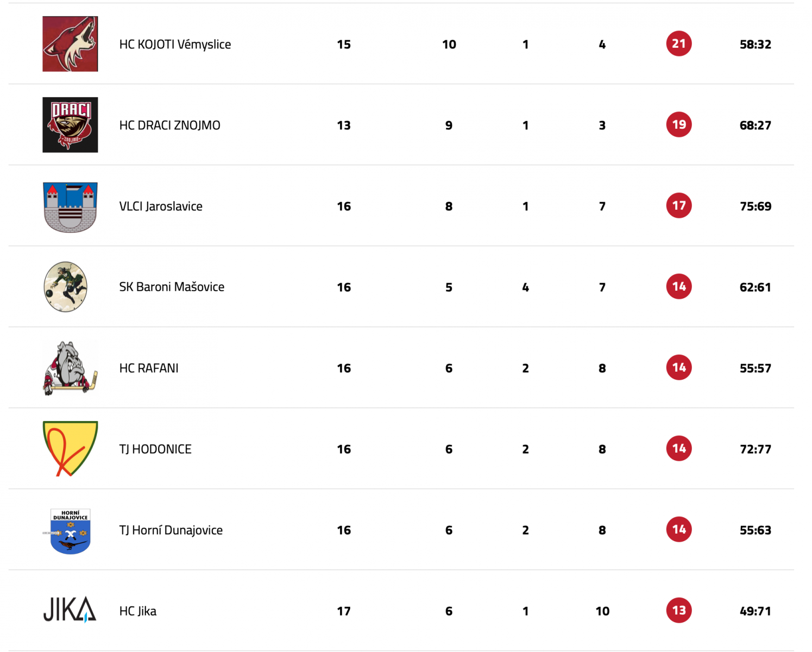Click the red 13 points badge
The image size is (812, 652).
tap(679, 611)
